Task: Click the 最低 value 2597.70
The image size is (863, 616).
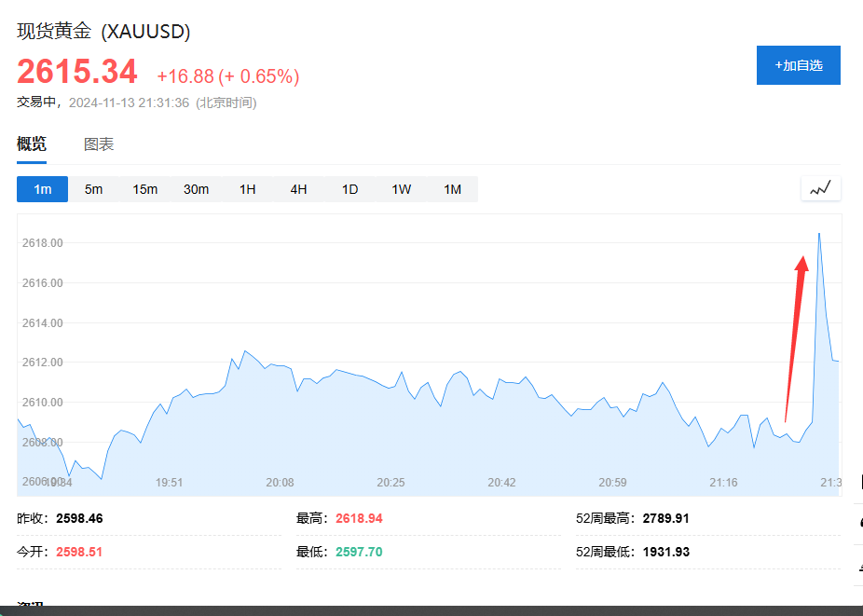Action: [x=359, y=552]
